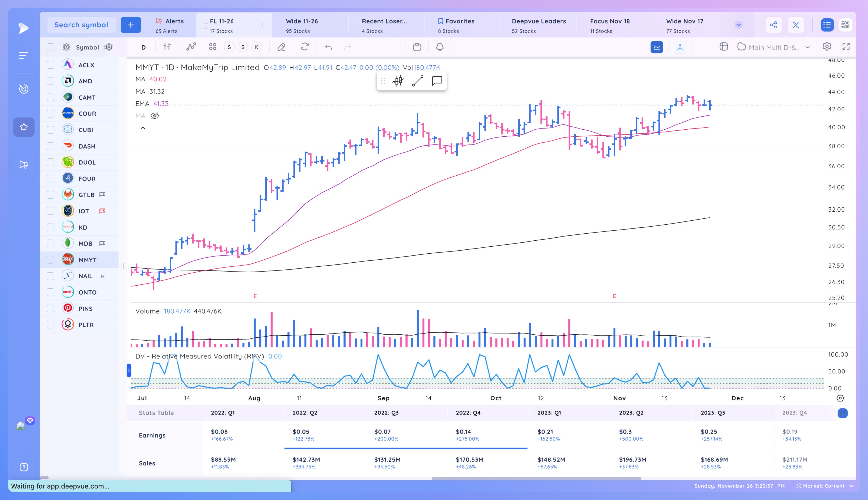The height and width of the screenshot is (500, 868).
Task: Check the ACLX row checkbox
Action: point(50,65)
